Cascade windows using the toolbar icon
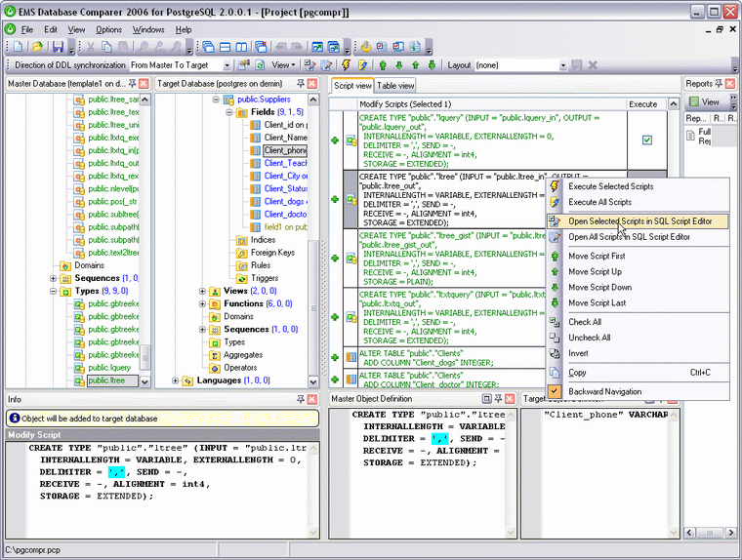Screen dimensions: 742x560 [x=209, y=47]
